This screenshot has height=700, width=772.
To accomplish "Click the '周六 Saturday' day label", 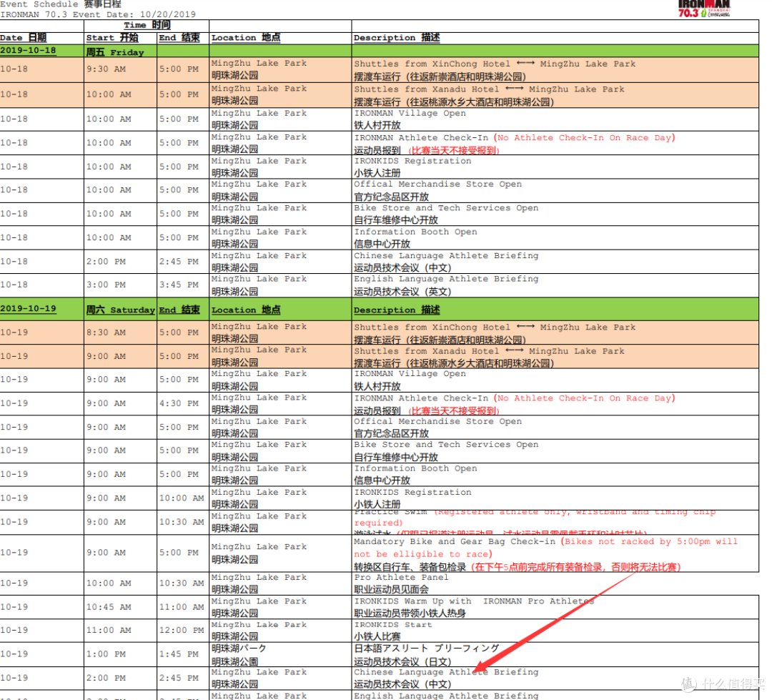I will 121,310.
